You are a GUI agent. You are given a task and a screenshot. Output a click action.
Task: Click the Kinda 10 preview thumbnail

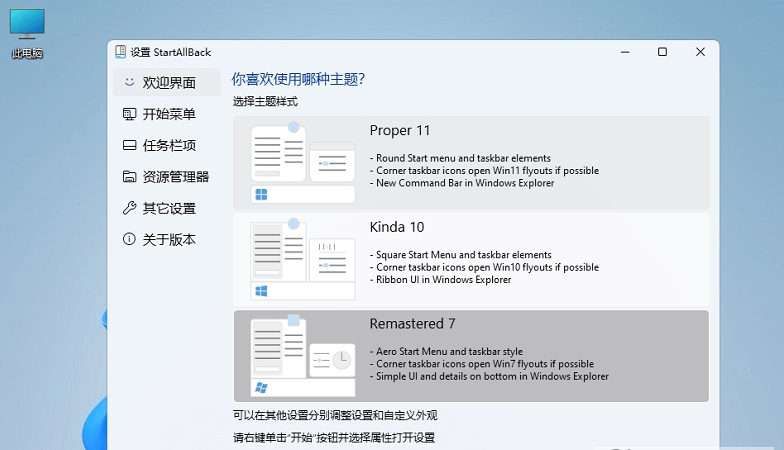click(303, 259)
